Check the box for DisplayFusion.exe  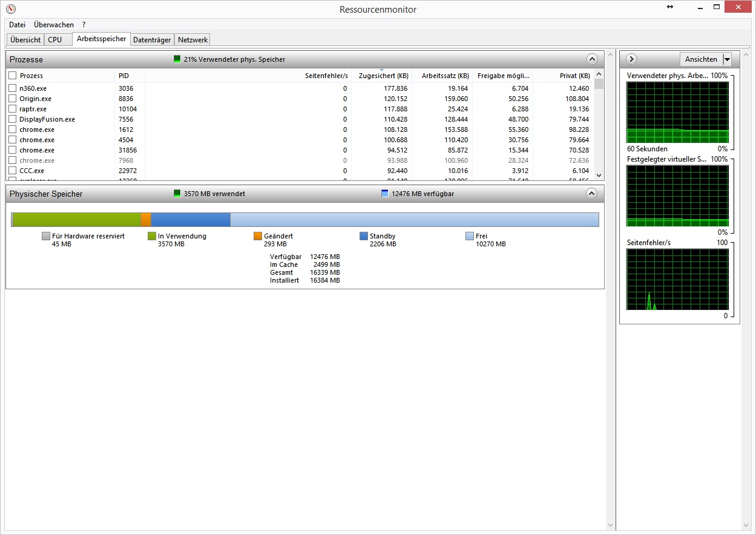[12, 119]
